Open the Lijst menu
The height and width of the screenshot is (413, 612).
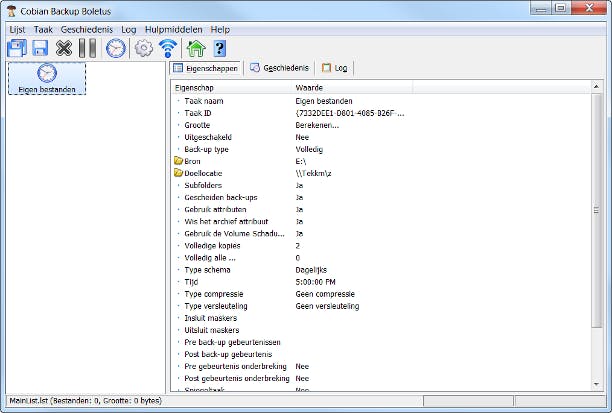coord(17,30)
